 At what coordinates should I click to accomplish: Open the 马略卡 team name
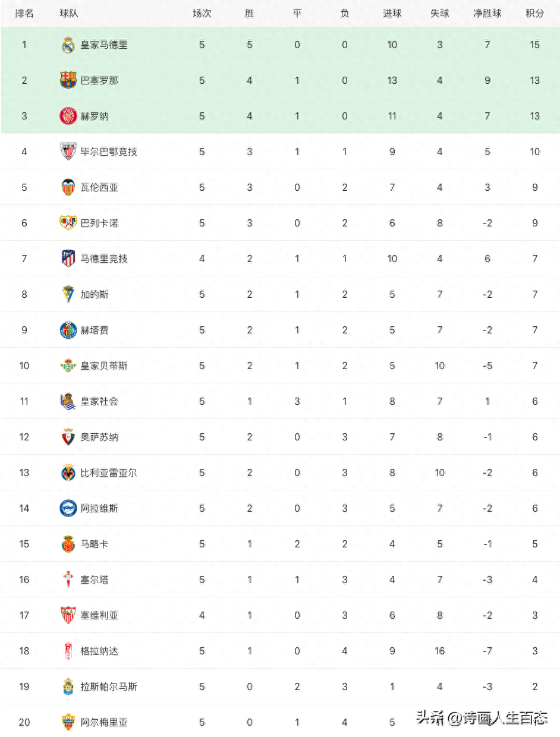click(x=95, y=544)
